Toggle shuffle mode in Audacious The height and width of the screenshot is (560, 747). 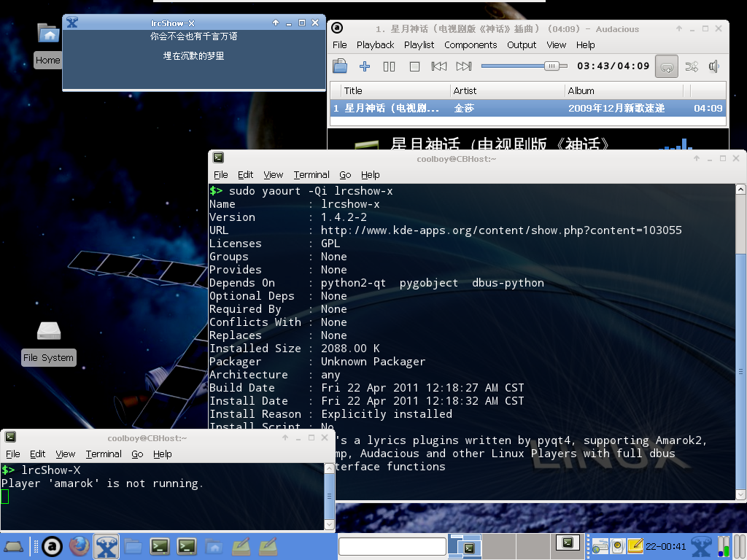click(692, 66)
